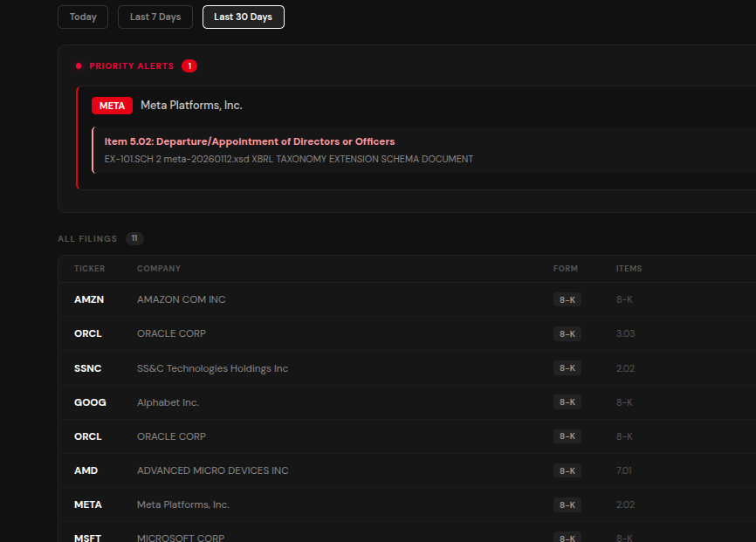
Task: Select the Today filter
Action: [83, 17]
